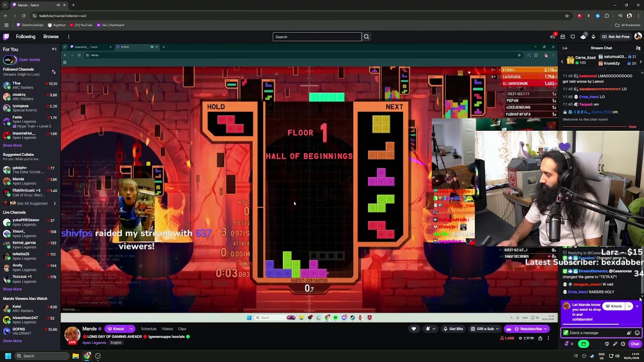Open the Resubscribe dropdown
Screen dimensions: 644x362
pyautogui.click(x=546, y=329)
